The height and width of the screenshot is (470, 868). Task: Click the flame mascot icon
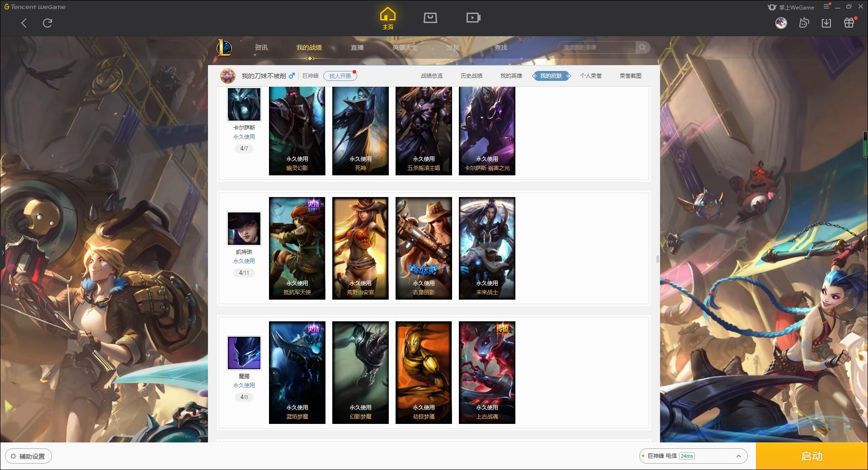[804, 23]
